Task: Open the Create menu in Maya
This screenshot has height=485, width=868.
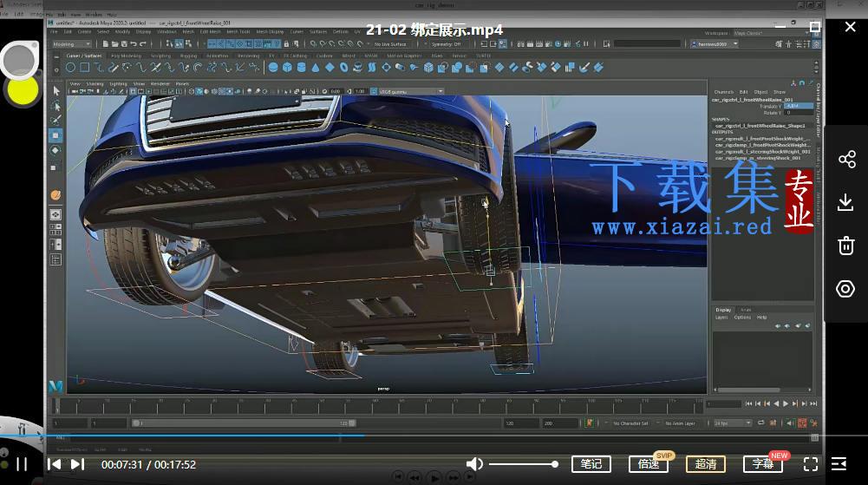Action: pos(84,31)
